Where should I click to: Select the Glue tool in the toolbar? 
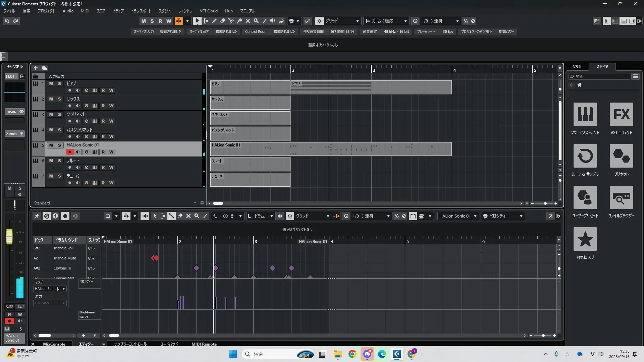tap(239, 21)
